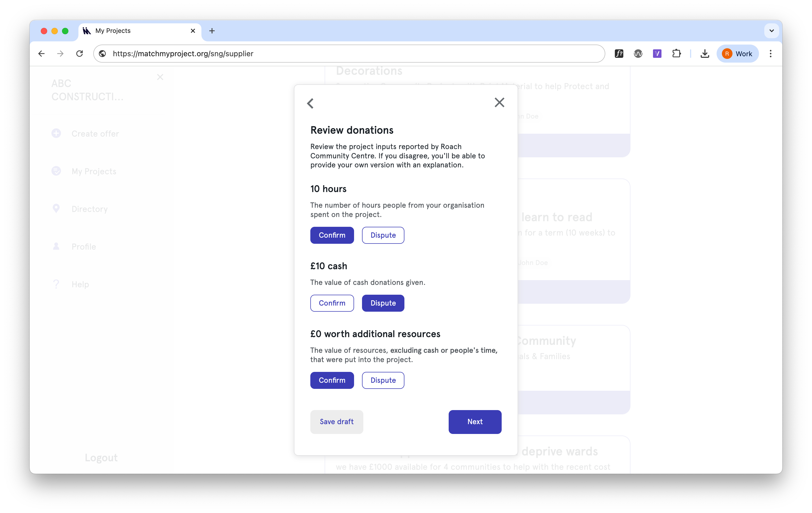Dispute the £0 additional resources value
This screenshot has width=812, height=513.
coord(383,380)
